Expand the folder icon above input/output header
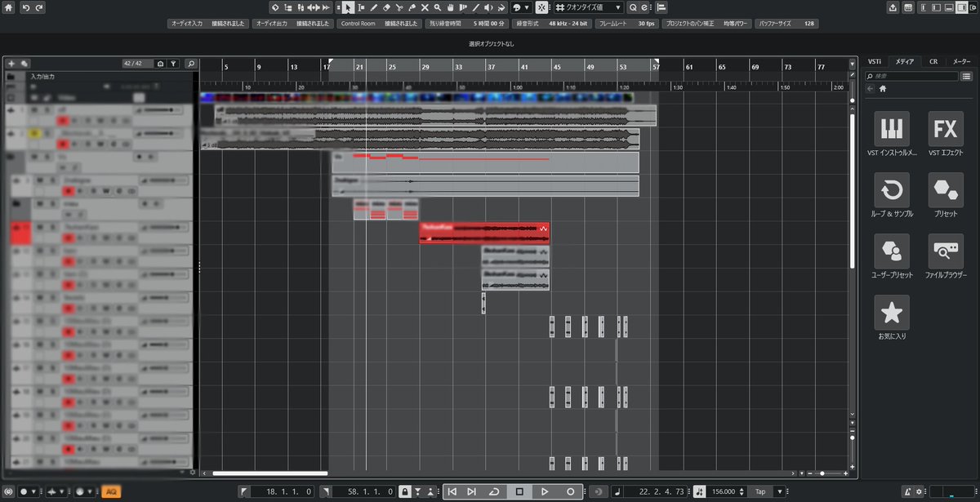The width and height of the screenshot is (980, 502). (x=11, y=76)
